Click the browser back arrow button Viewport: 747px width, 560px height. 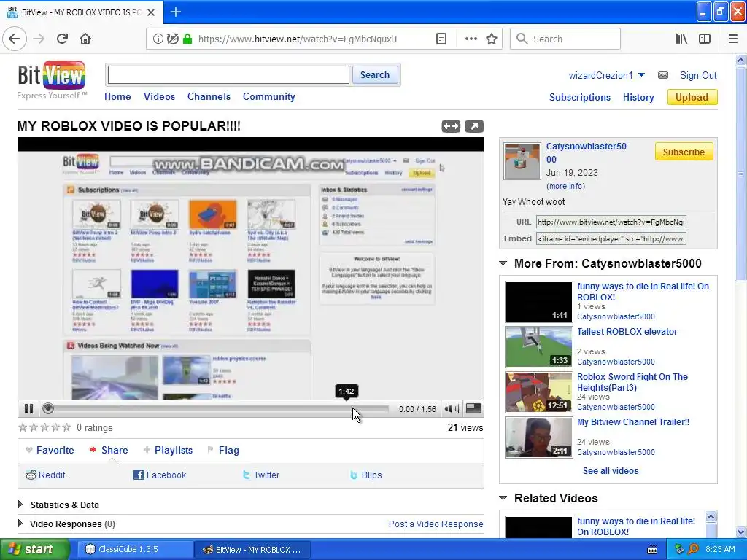tap(15, 39)
